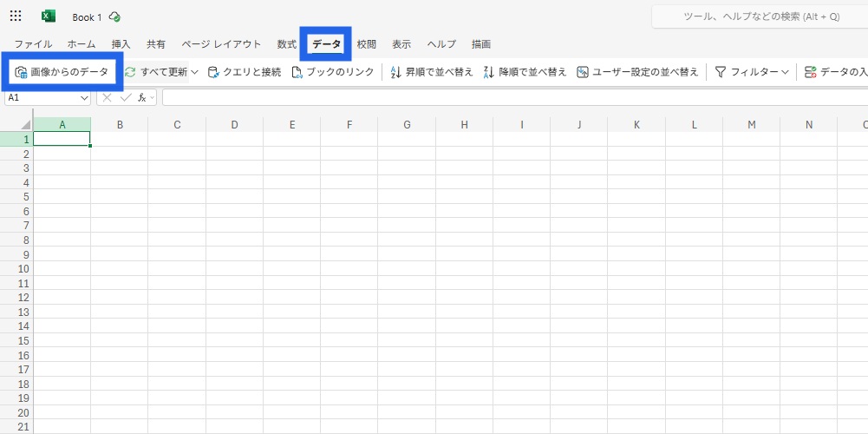Click ブックのリンク button
Image resolution: width=868 pixels, height=434 pixels.
point(333,72)
